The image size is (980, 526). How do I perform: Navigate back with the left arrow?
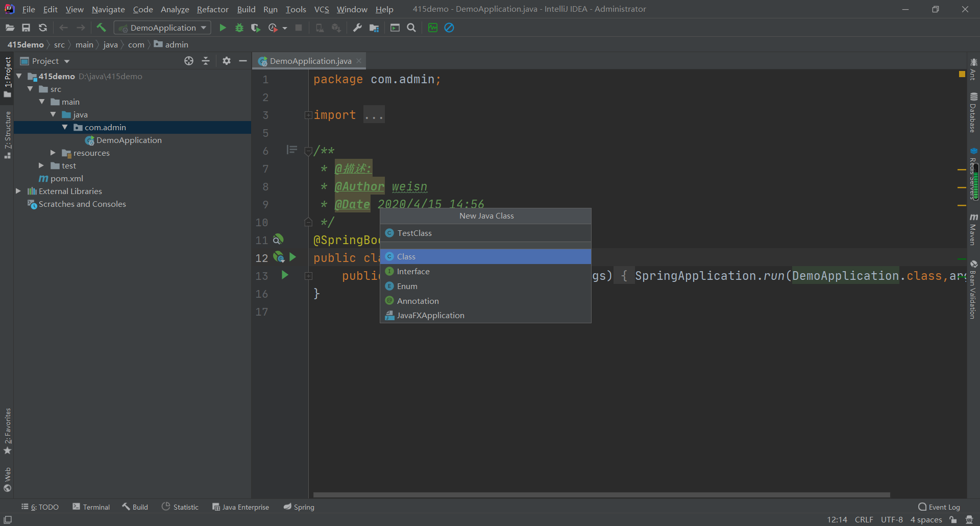pyautogui.click(x=64, y=28)
